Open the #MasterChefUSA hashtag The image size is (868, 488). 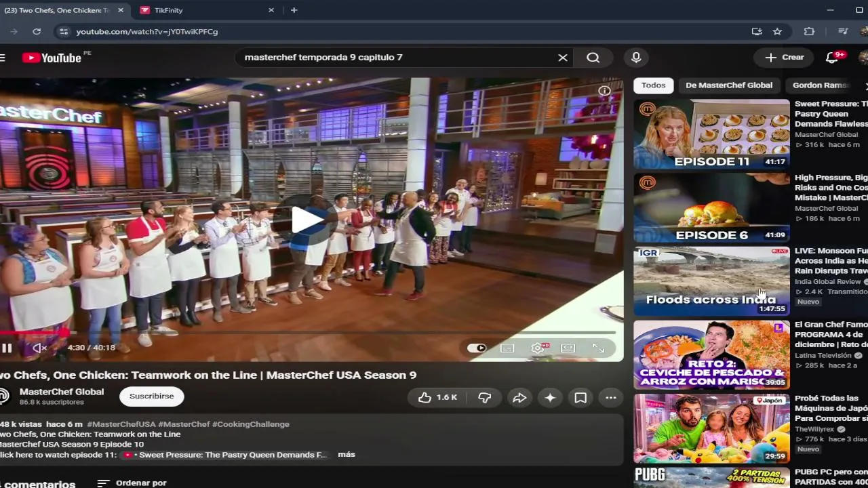(x=121, y=424)
